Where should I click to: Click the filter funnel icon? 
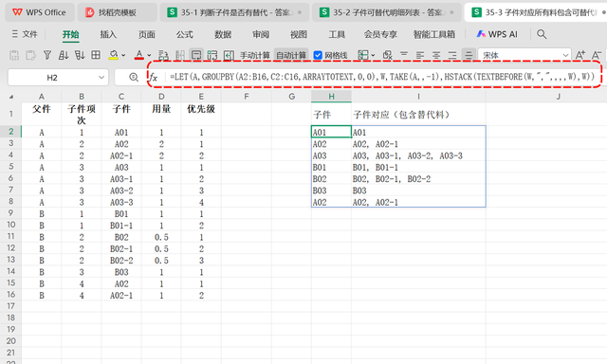(x=47, y=55)
